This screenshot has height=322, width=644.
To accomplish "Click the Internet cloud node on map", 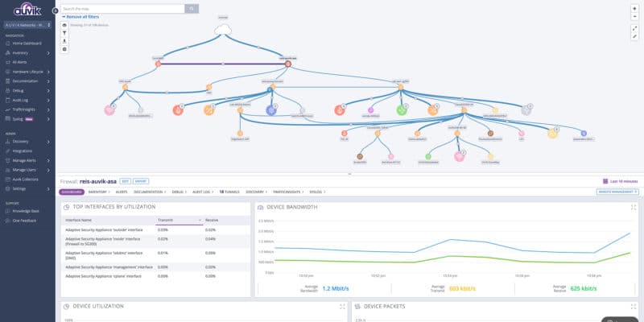I will coord(223,30).
